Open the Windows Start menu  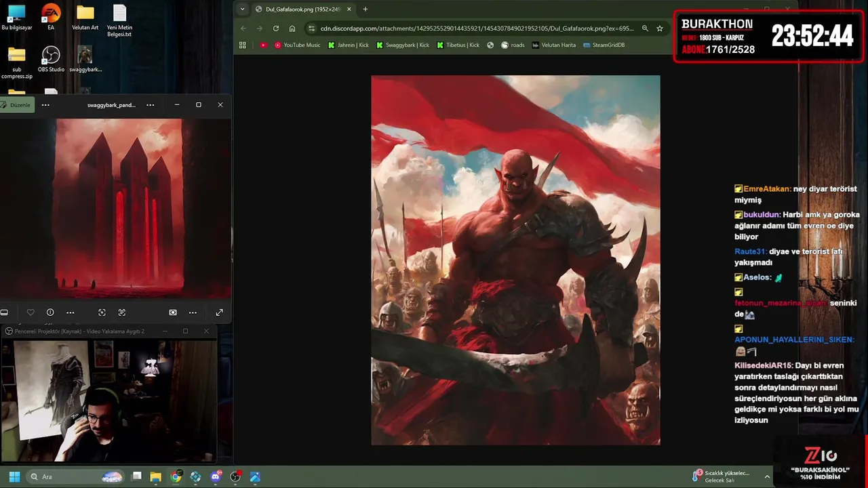click(x=14, y=476)
